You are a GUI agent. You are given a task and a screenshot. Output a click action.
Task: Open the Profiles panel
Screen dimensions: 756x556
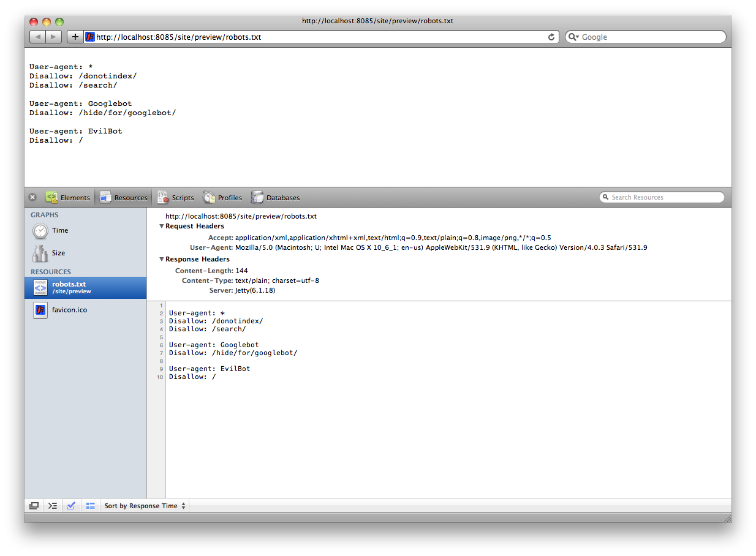(222, 197)
